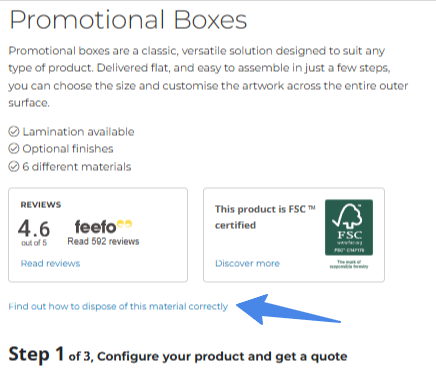This screenshot has width=436, height=373.
Task: Click the This product is FSC certified text
Action: (265, 217)
